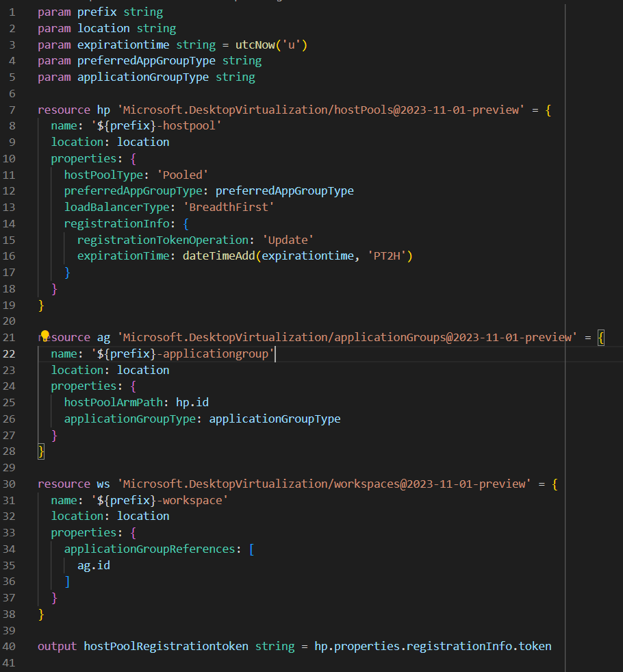
Task: Click the hostPoolArmPath property name
Action: pyautogui.click(x=114, y=402)
